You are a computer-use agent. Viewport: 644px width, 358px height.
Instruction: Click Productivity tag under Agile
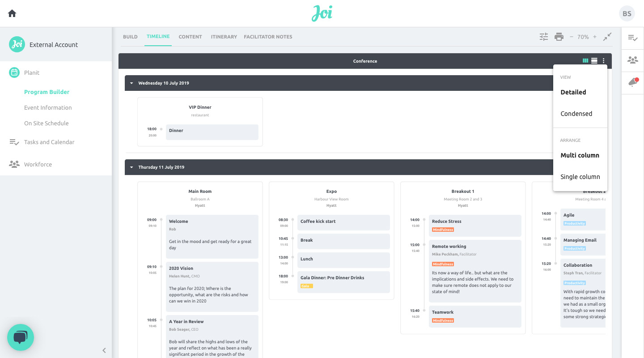coord(574,223)
